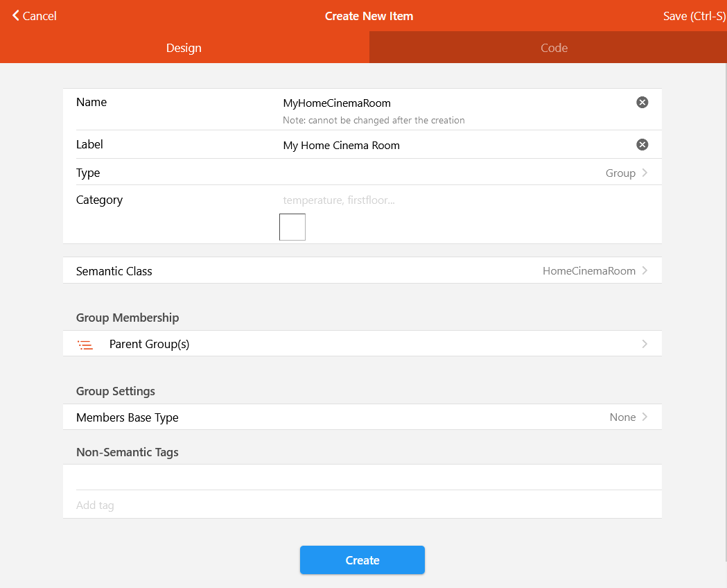Focus the Label field with My Home Cinema Room
This screenshot has width=727, height=588.
pyautogui.click(x=450, y=146)
